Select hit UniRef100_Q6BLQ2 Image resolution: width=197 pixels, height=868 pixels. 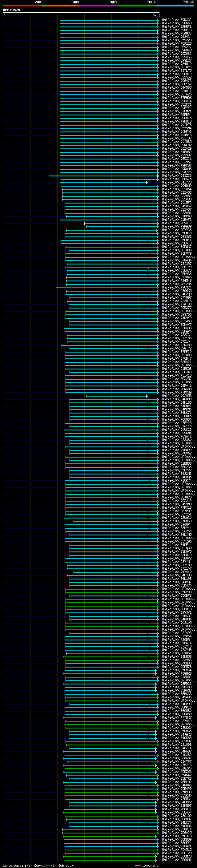tap(177, 782)
